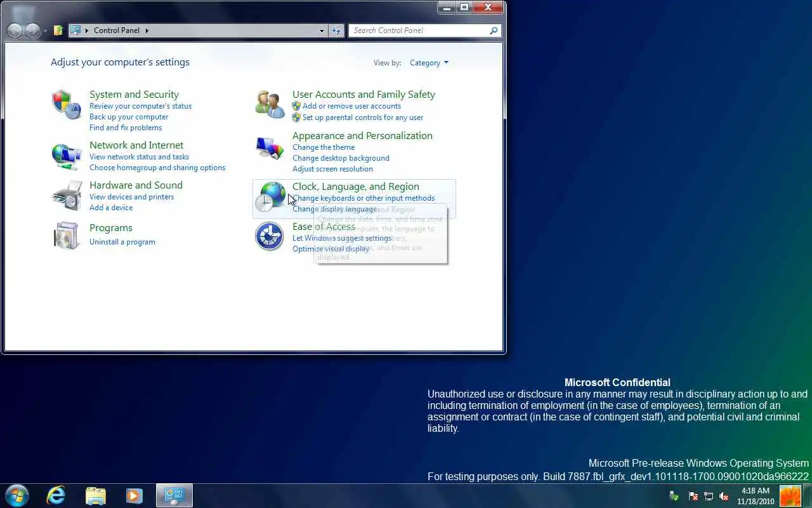
Task: Open System and Security category
Action: click(134, 95)
